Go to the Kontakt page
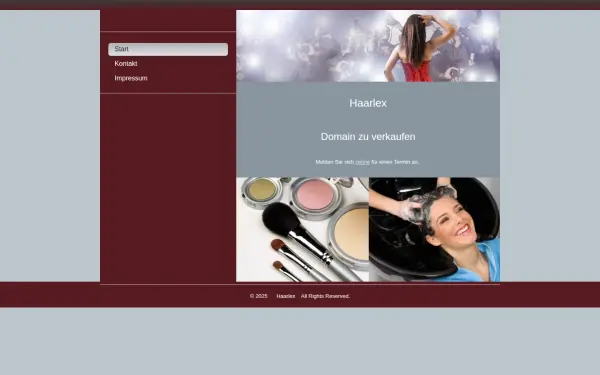The width and height of the screenshot is (600, 375). [126, 64]
